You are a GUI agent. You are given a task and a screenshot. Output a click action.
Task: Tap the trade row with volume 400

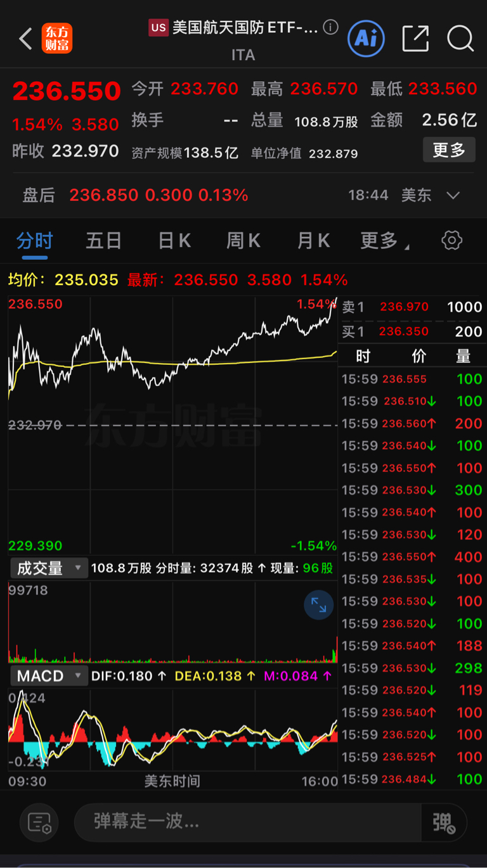click(x=412, y=557)
